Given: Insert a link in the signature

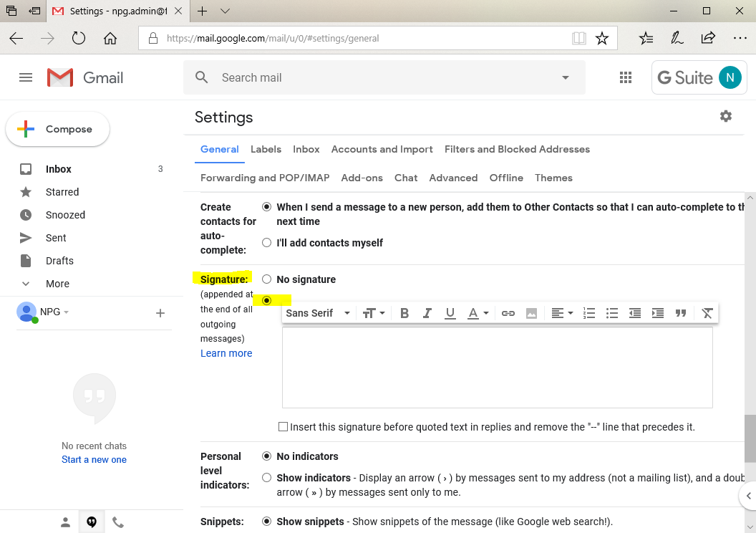Looking at the screenshot, I should point(508,313).
